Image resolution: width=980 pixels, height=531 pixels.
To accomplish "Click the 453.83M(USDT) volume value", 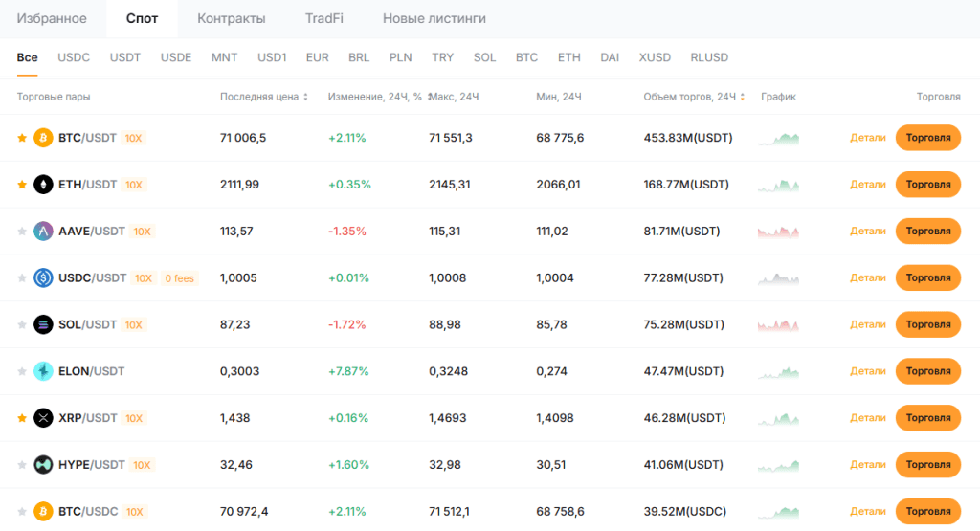I will pyautogui.click(x=688, y=138).
